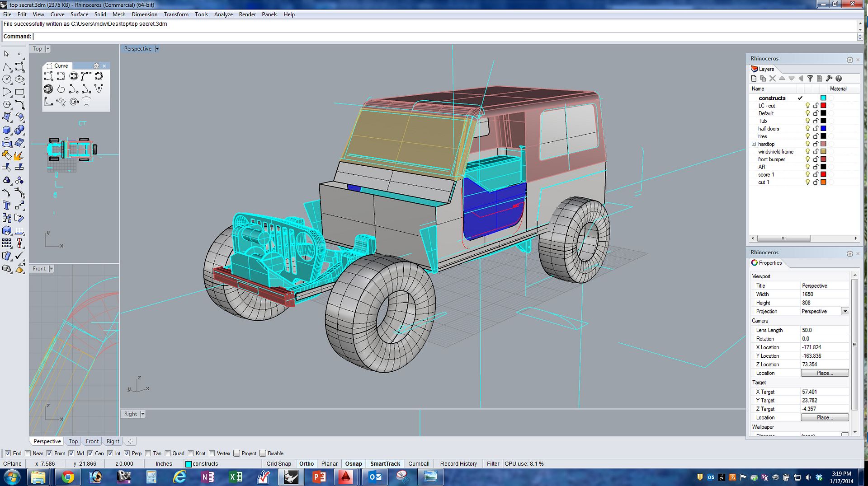Open the Perspective viewport dropdown
The height and width of the screenshot is (486, 868).
point(157,48)
